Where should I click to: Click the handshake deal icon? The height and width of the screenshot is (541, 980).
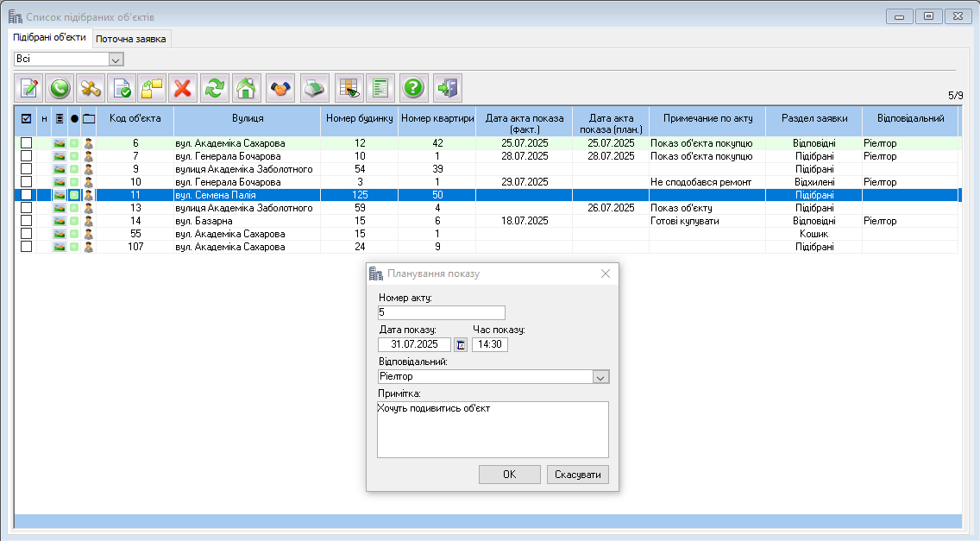(x=280, y=87)
